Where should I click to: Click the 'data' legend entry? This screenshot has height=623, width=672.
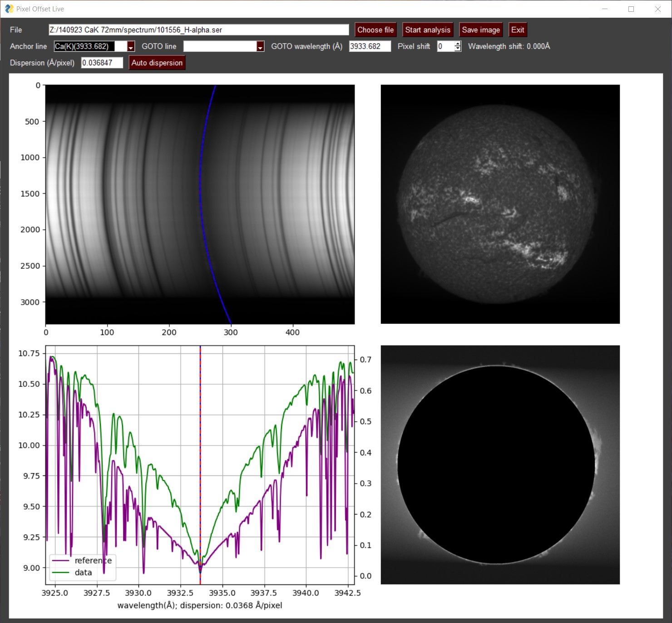[x=72, y=572]
